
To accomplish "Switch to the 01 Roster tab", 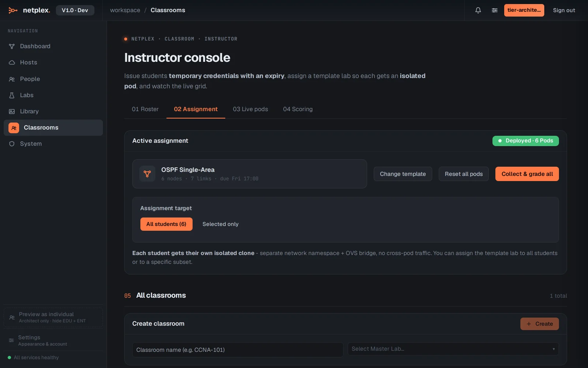I will pos(145,109).
